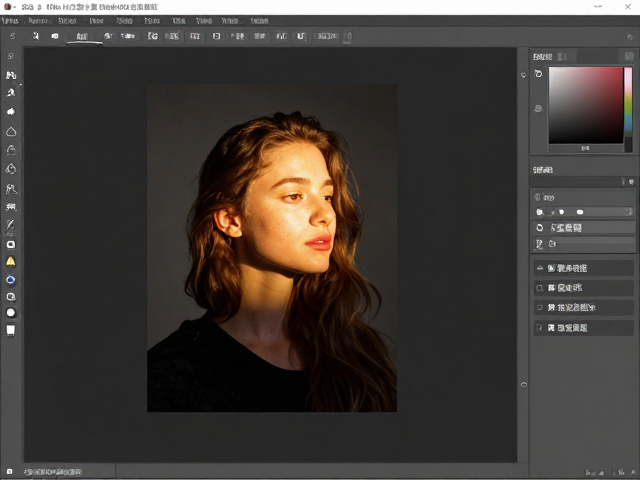Screen dimensions: 640x480
Task: Click the far-right icon on the options bar
Action: click(630, 37)
